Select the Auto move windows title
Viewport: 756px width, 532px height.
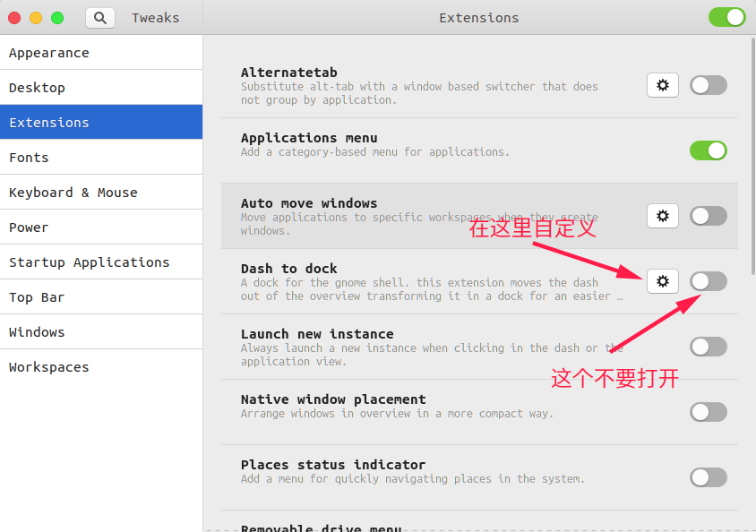309,203
